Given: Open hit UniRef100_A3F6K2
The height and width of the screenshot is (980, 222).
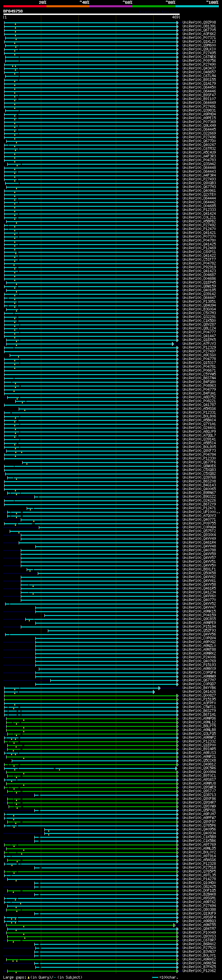Looking at the screenshot, I should tap(199, 34).
